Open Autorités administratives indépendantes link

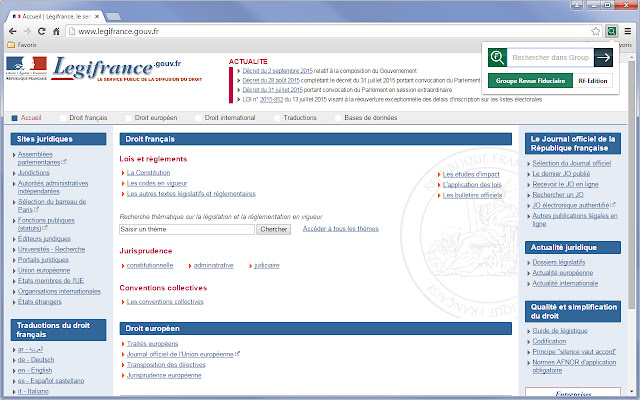click(x=53, y=187)
